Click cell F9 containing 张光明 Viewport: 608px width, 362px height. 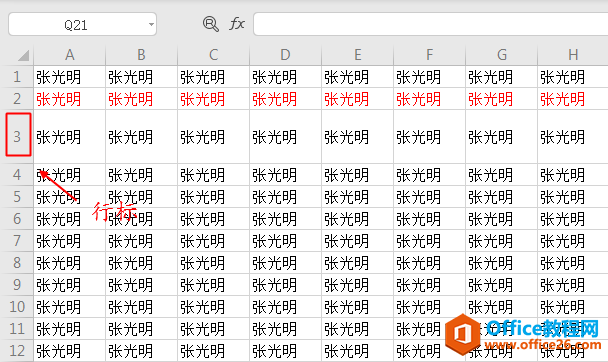(430, 285)
